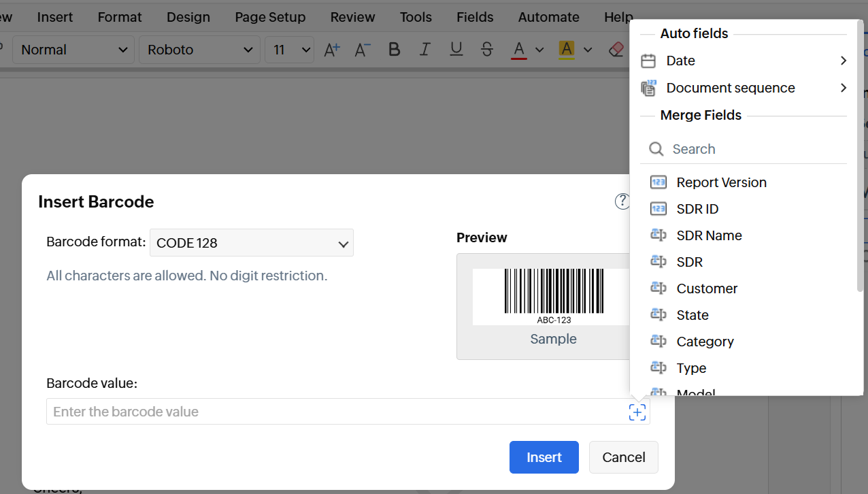Click the insert field icon in barcode value
Viewport: 868px width, 494px height.
(x=637, y=412)
